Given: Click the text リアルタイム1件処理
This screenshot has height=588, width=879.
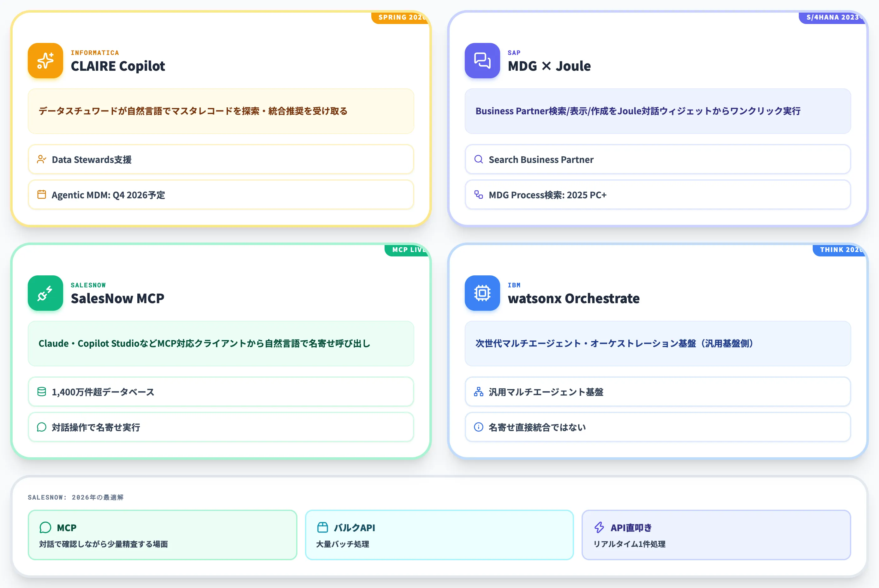Looking at the screenshot, I should pos(629,544).
